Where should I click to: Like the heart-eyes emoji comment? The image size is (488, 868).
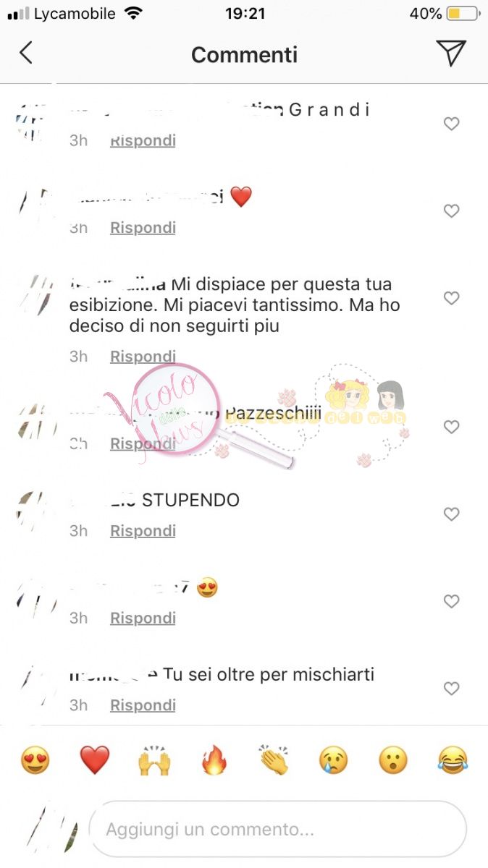click(x=451, y=601)
